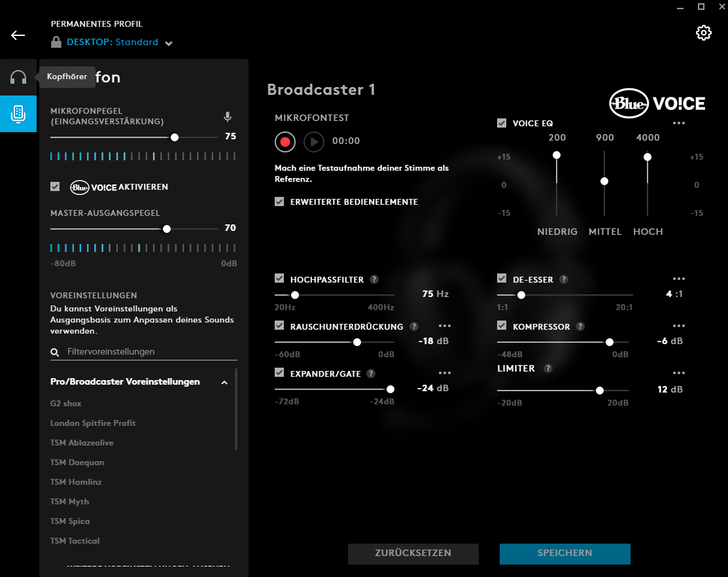Open Rauschunterdrückung more options dots

click(x=445, y=326)
